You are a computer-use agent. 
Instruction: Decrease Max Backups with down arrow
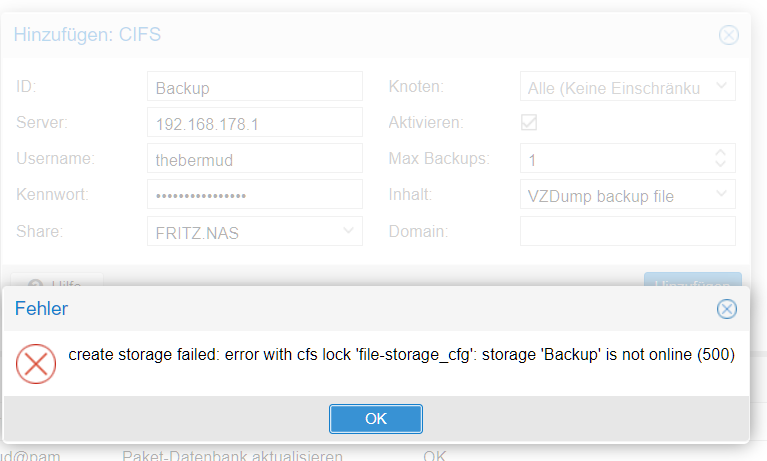click(x=720, y=163)
